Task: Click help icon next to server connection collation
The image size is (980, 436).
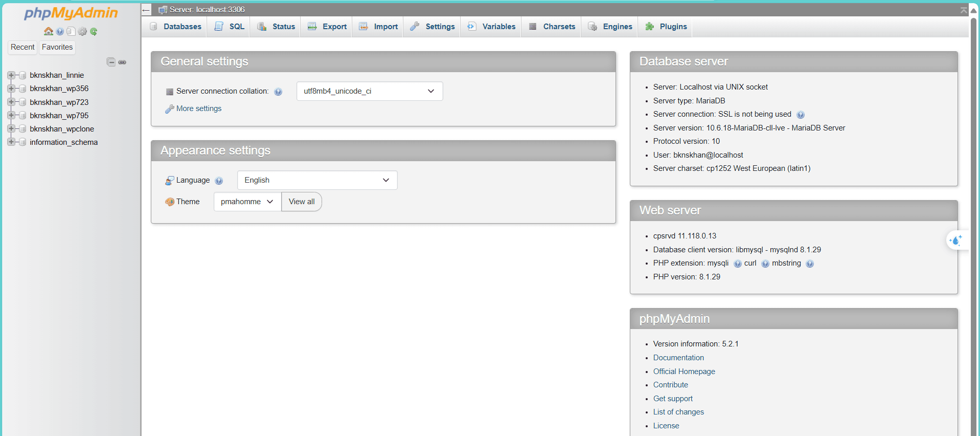Action: 278,92
